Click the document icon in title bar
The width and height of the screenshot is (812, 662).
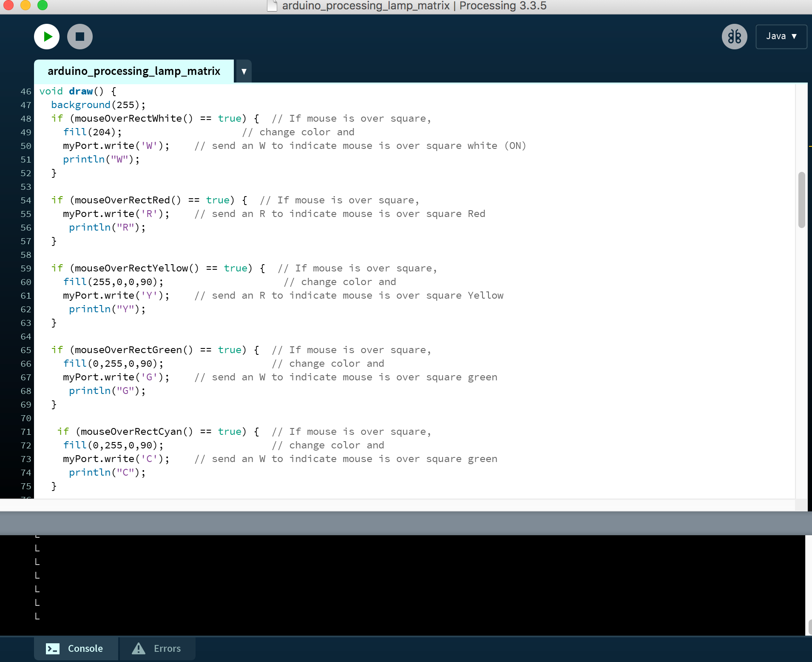(x=272, y=6)
